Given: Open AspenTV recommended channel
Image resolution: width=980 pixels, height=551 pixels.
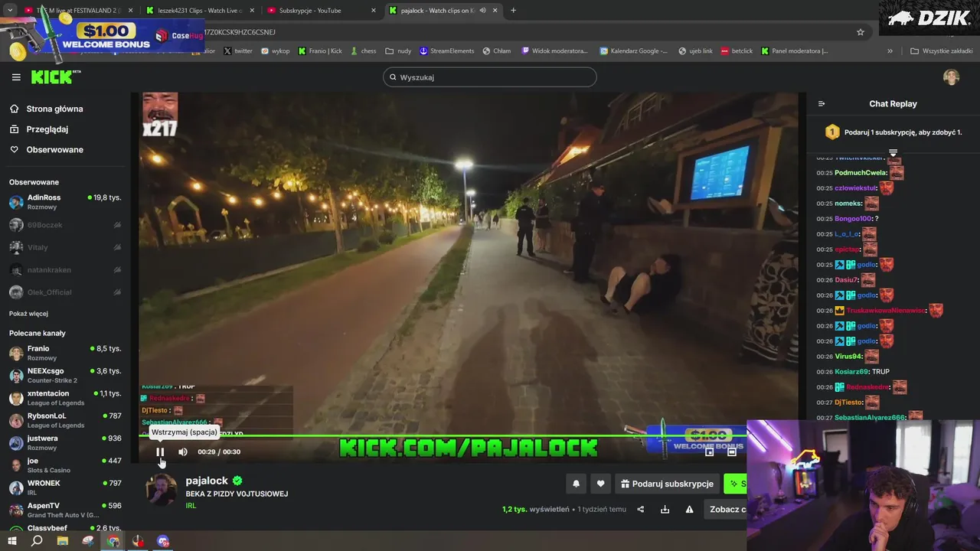Looking at the screenshot, I should (65, 510).
